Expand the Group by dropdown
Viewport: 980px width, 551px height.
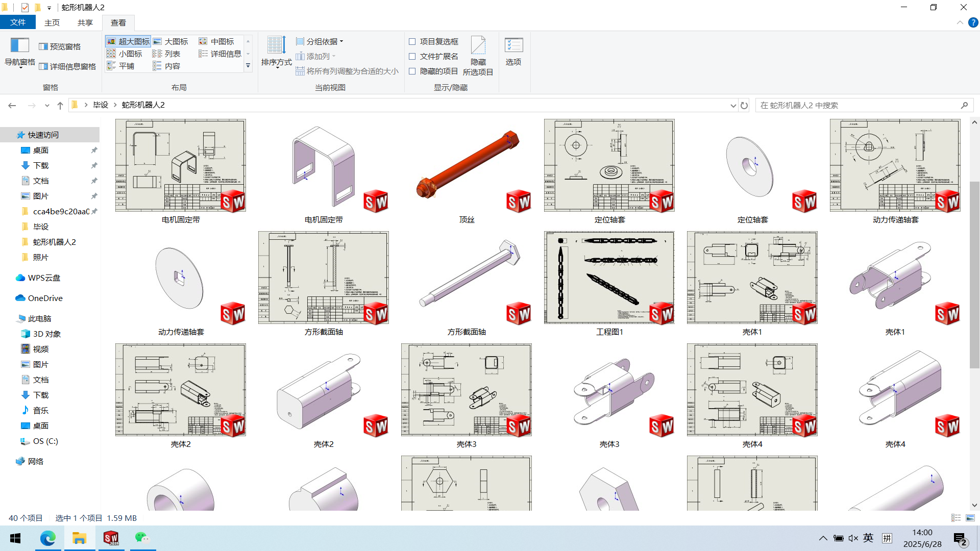point(321,41)
